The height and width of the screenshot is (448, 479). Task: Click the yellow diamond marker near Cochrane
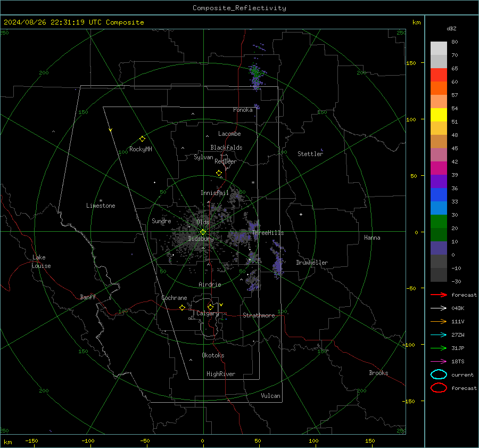pos(183,307)
